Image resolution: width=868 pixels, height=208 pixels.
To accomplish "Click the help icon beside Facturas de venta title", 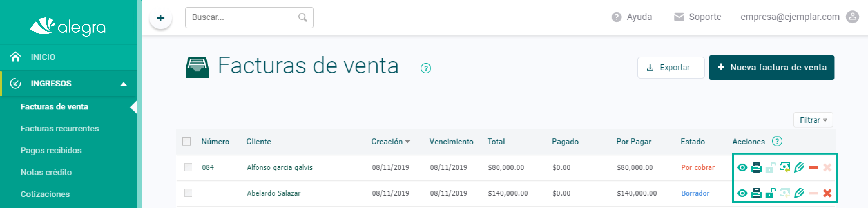I will 426,68.
